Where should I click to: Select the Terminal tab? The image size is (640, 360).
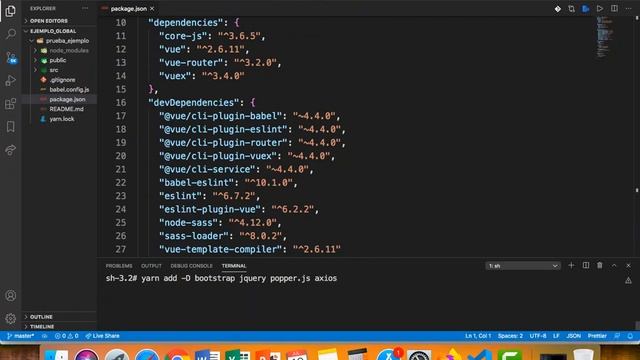234,266
